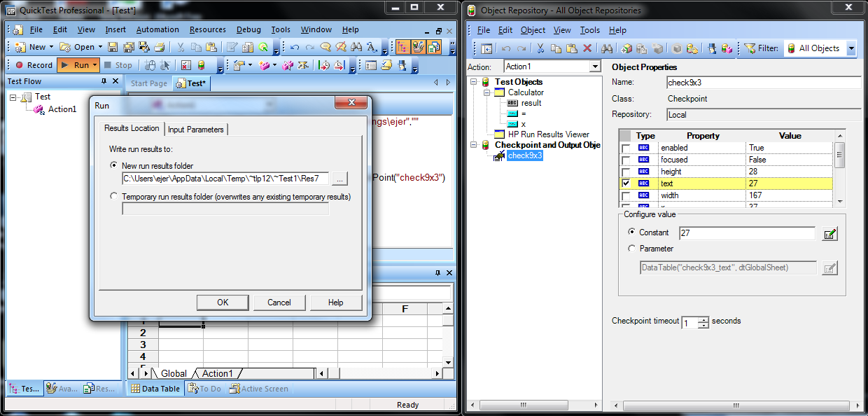Viewport: 868px width, 416px height.
Task: Collapse the Test node in Test Flow
Action: pyautogui.click(x=13, y=97)
